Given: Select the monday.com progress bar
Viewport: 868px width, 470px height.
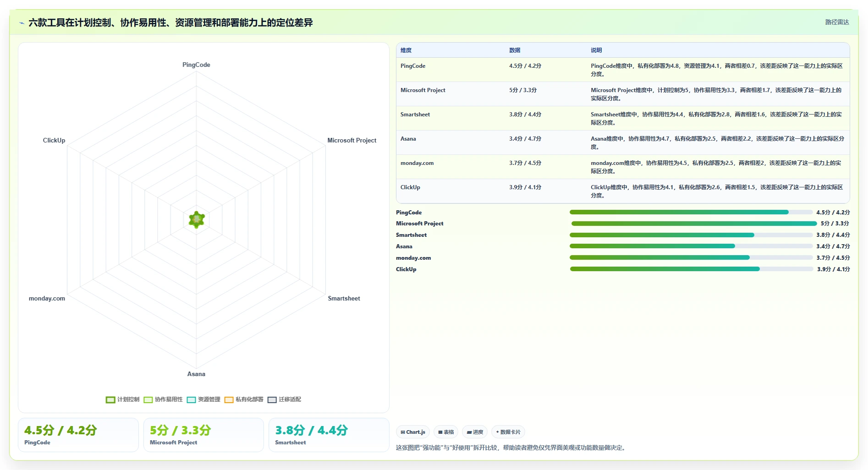Looking at the screenshot, I should pos(691,257).
